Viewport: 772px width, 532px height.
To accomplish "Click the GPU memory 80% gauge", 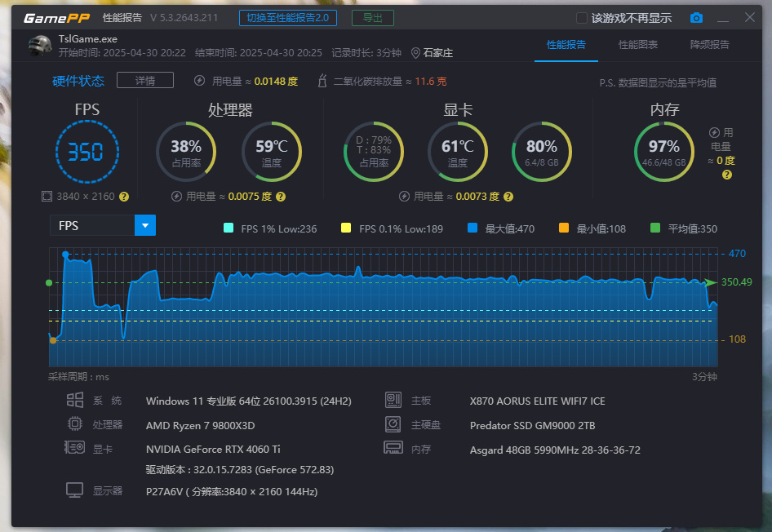I will pyautogui.click(x=542, y=152).
